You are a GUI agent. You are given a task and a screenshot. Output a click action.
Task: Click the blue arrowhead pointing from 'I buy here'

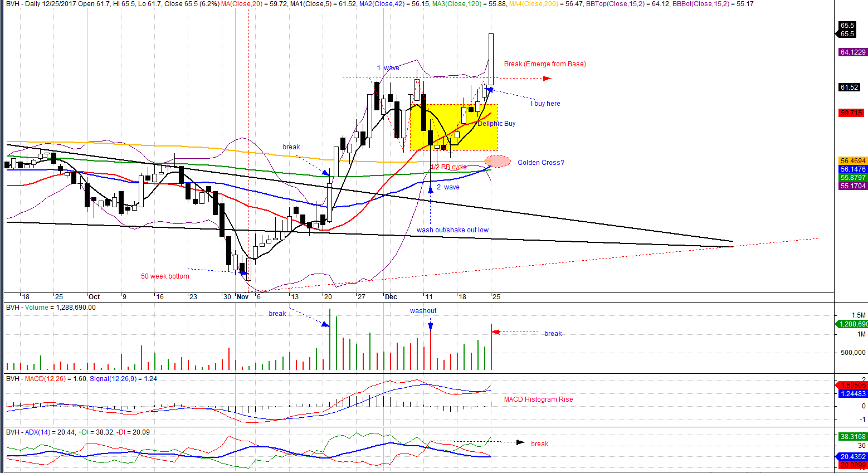(x=490, y=89)
